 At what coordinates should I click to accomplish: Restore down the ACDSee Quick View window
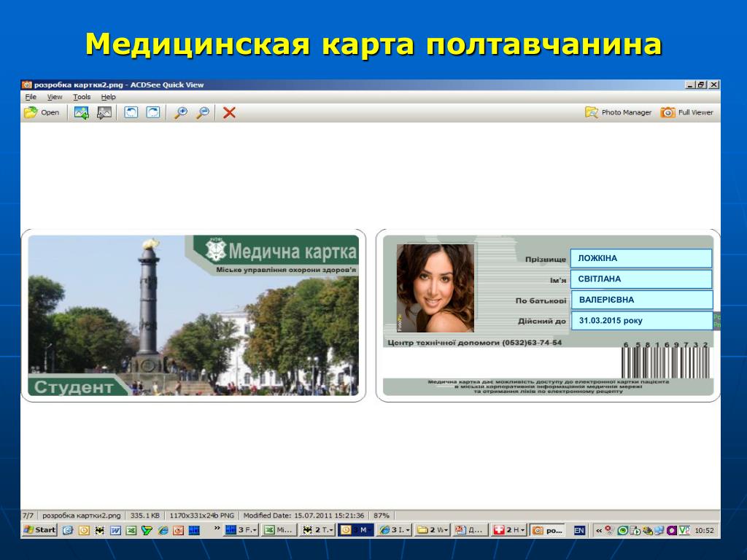click(701, 85)
